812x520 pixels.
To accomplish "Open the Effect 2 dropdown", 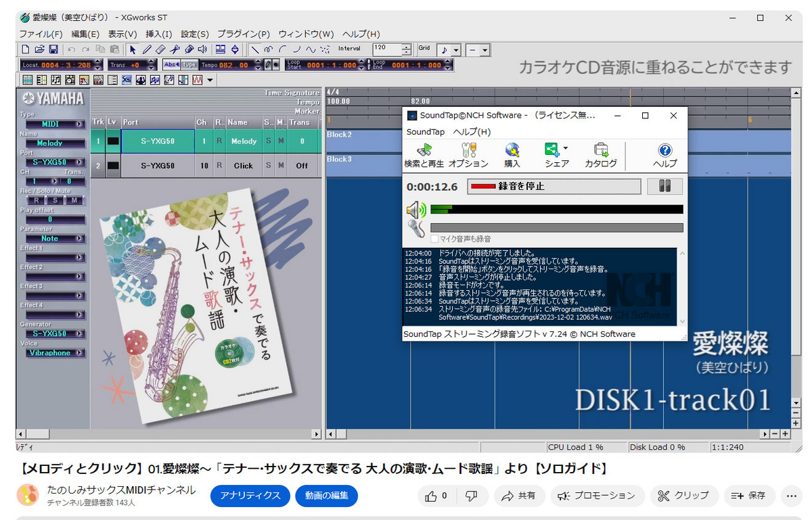I will coord(55,276).
